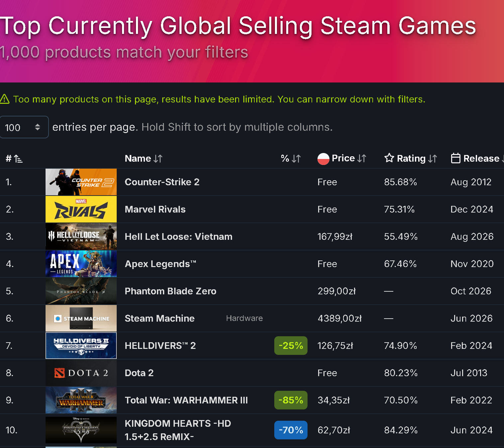Click the warning triangle icon
504x448 pixels.
point(5,99)
